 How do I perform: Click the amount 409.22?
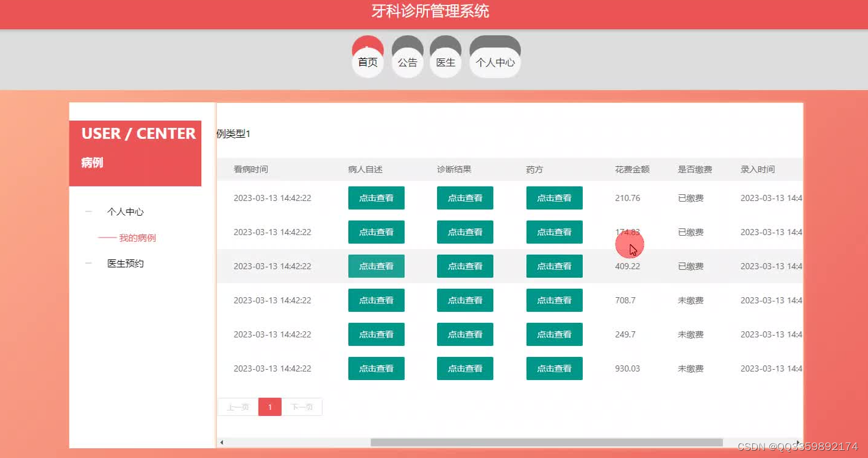(628, 266)
